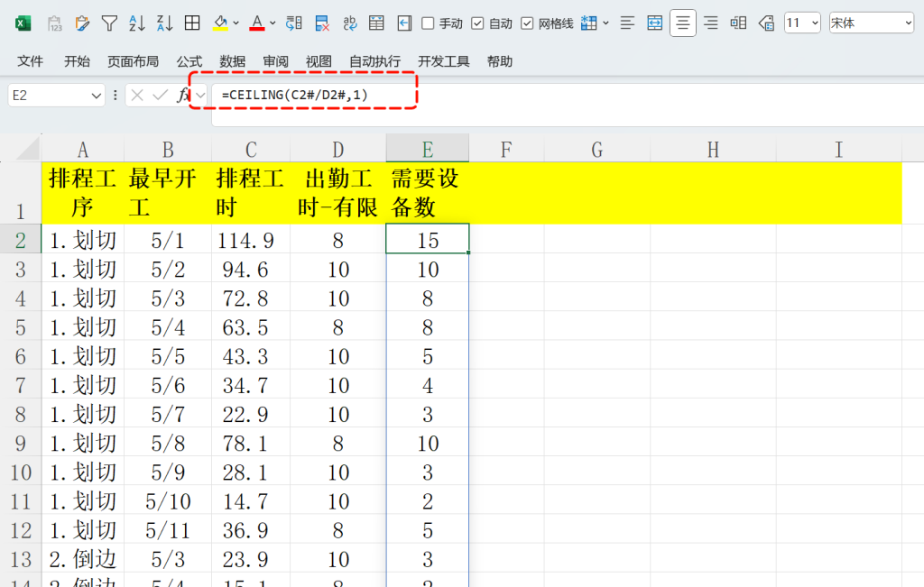The image size is (924, 587).
Task: Click the paste values (123) clipboard icon
Action: tap(54, 23)
